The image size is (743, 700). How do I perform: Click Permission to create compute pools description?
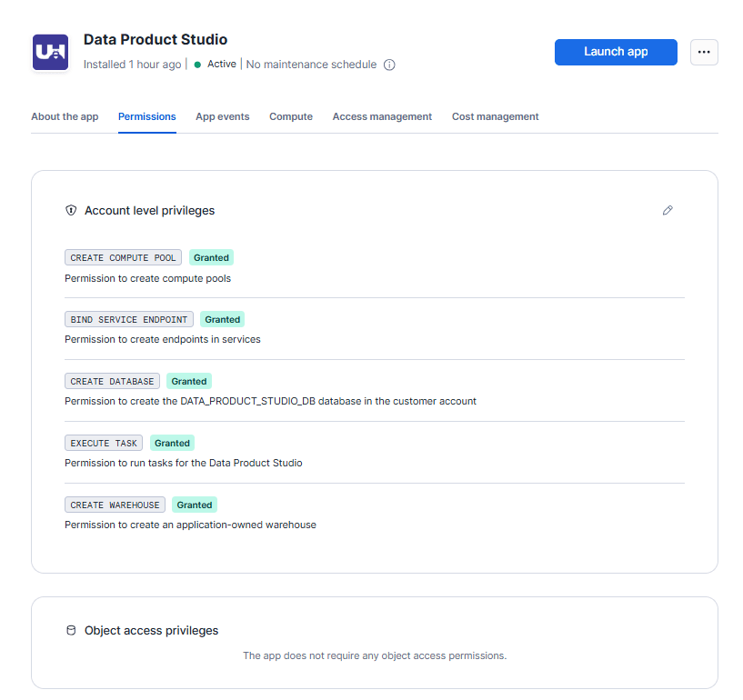click(x=148, y=278)
